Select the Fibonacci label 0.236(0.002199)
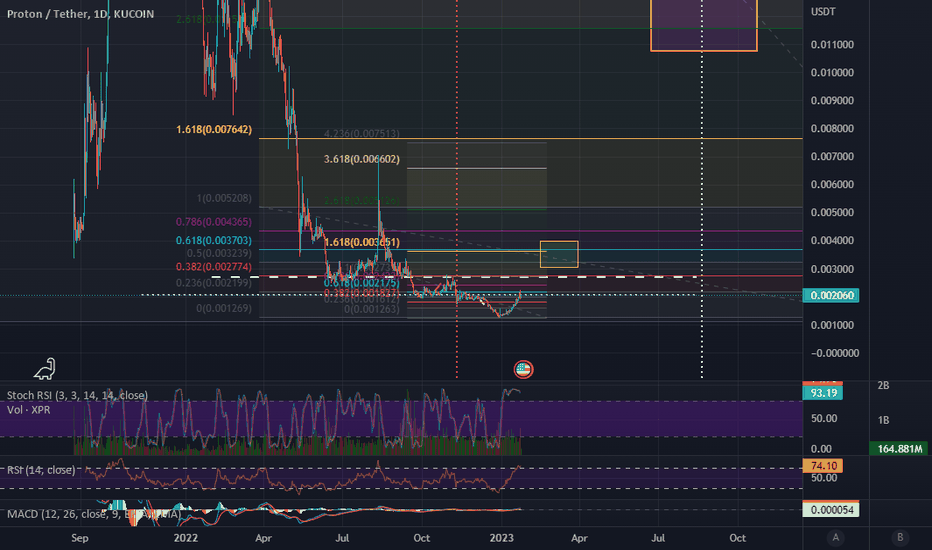Screen dimensions: 932x550 pos(214,283)
